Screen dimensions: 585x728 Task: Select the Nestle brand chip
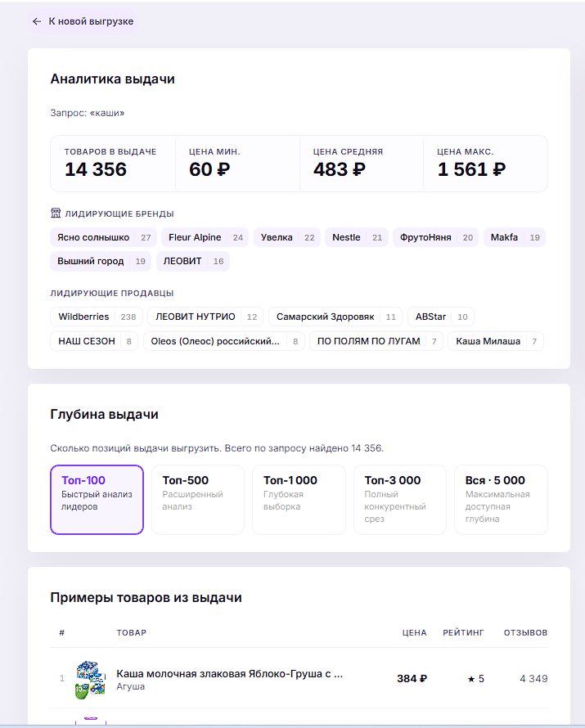[357, 237]
